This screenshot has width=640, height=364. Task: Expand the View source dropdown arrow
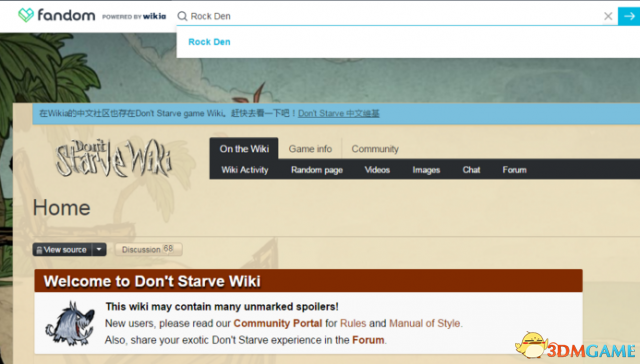(99, 250)
